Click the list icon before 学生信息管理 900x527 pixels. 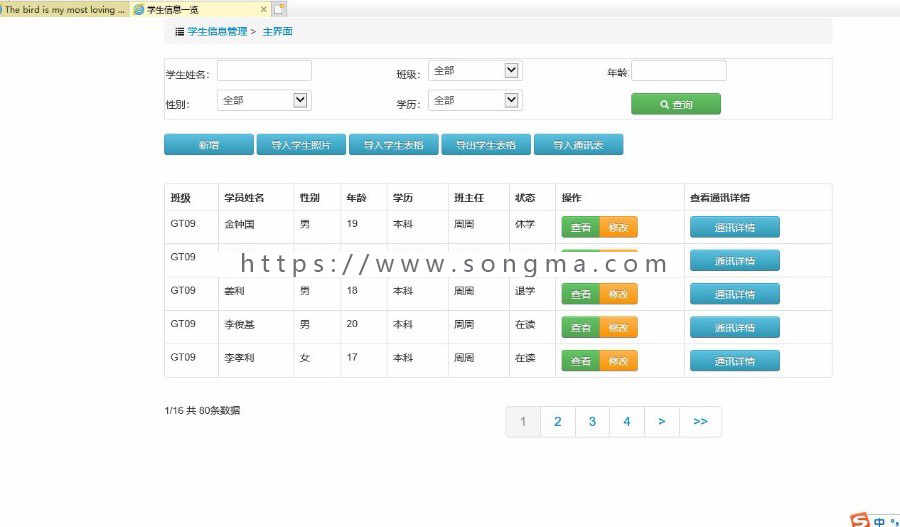(180, 32)
